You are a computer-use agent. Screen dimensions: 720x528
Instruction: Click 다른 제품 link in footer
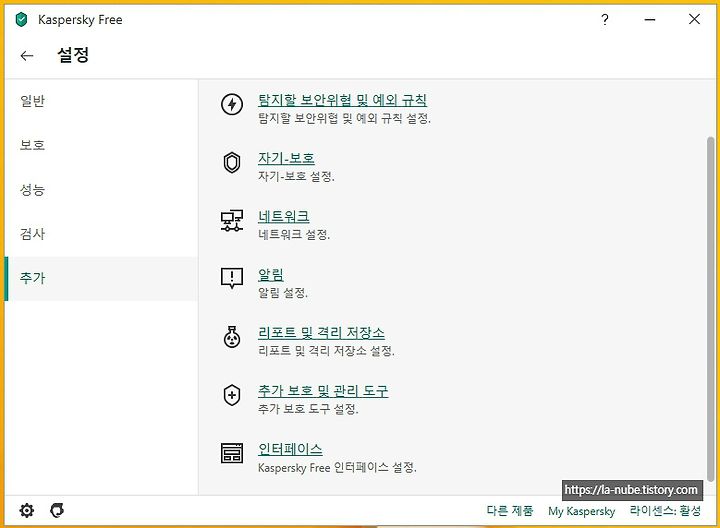[510, 511]
